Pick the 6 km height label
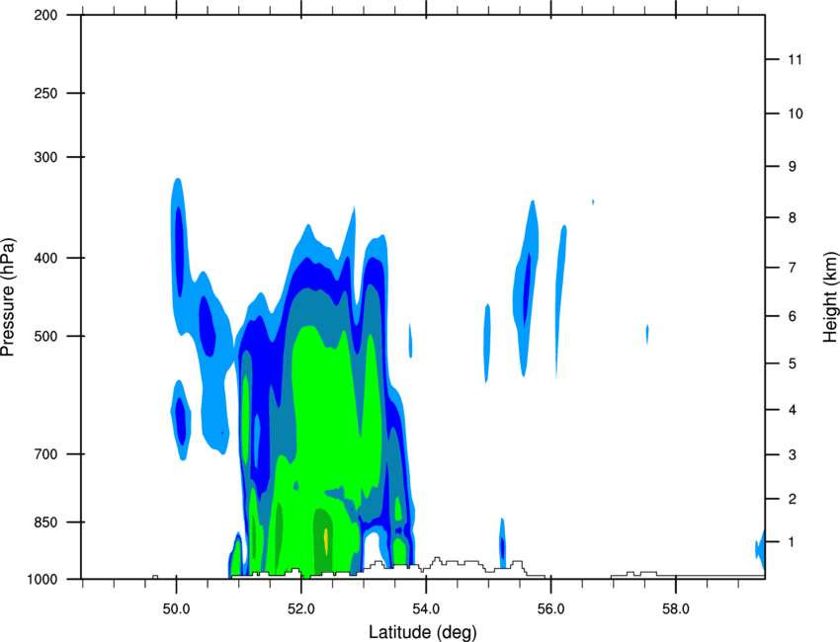840x642 pixels. [793, 316]
